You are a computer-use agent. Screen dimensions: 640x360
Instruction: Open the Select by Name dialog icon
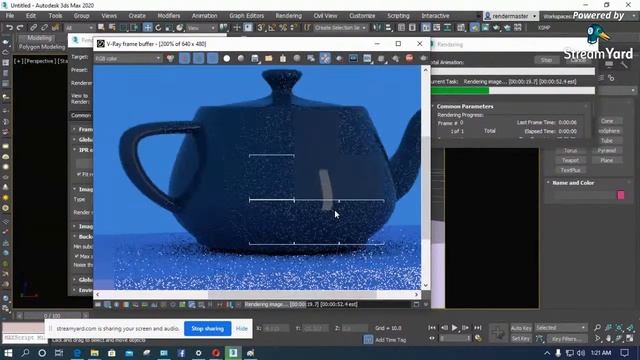pyautogui.click(x=112, y=28)
